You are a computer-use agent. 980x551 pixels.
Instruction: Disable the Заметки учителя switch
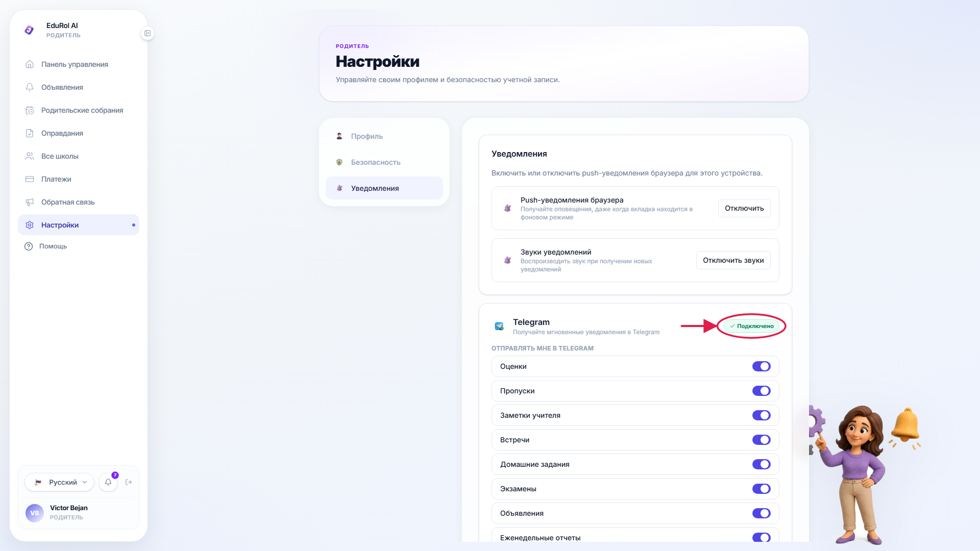click(761, 415)
